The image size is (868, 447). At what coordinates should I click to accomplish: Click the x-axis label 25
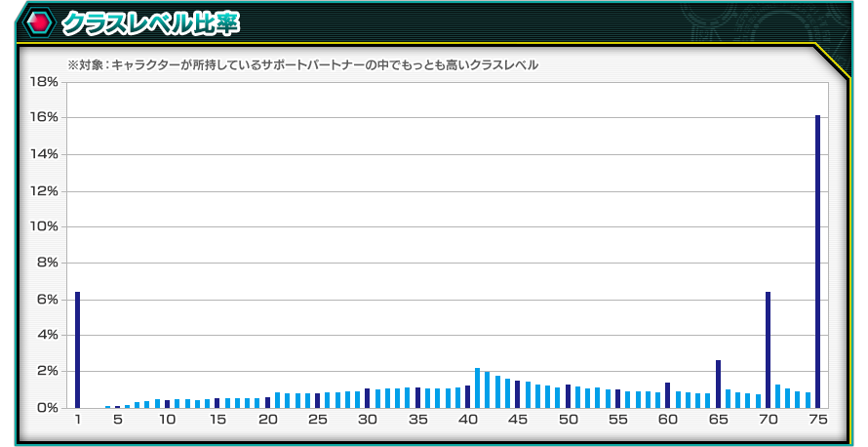(318, 420)
